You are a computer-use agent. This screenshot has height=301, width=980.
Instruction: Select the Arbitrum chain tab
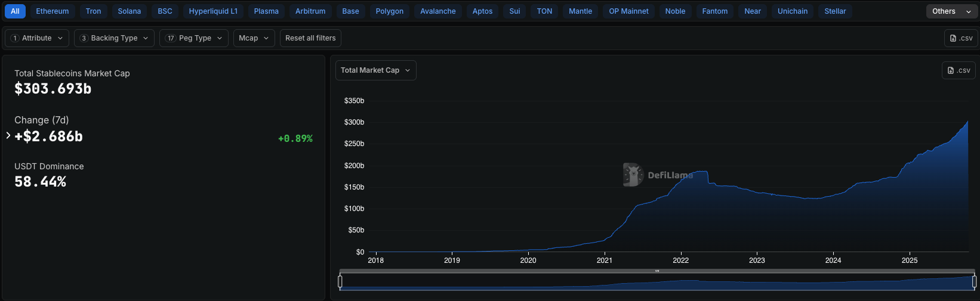point(310,11)
